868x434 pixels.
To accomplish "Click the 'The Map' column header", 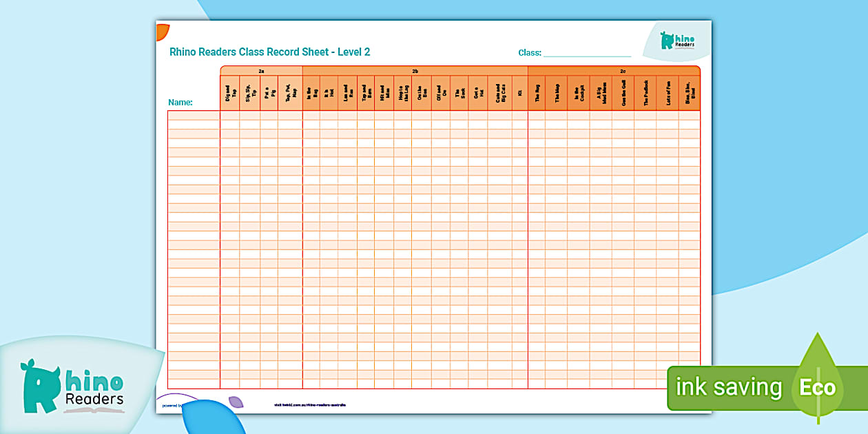I will [x=557, y=93].
